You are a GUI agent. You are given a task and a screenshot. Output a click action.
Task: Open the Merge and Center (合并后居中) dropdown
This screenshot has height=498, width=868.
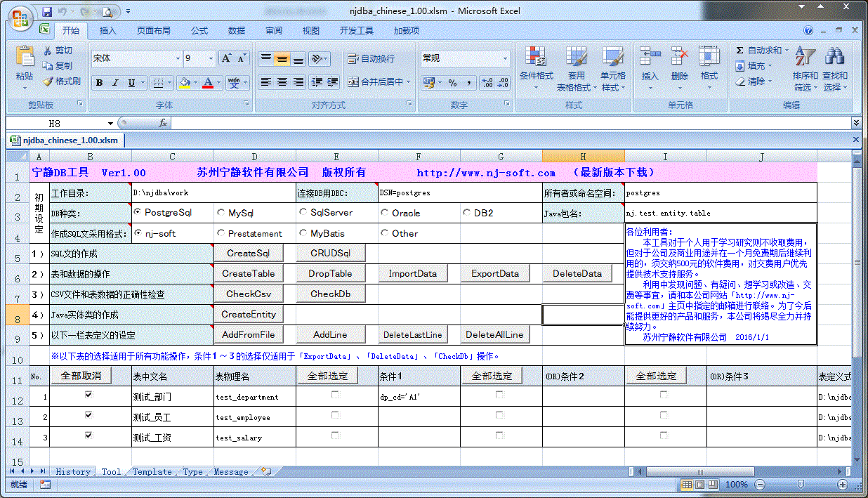pos(409,82)
